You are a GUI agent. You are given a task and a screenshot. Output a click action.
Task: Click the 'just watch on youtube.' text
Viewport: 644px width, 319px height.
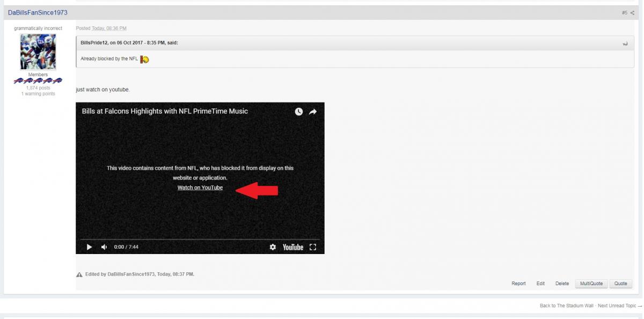[103, 90]
